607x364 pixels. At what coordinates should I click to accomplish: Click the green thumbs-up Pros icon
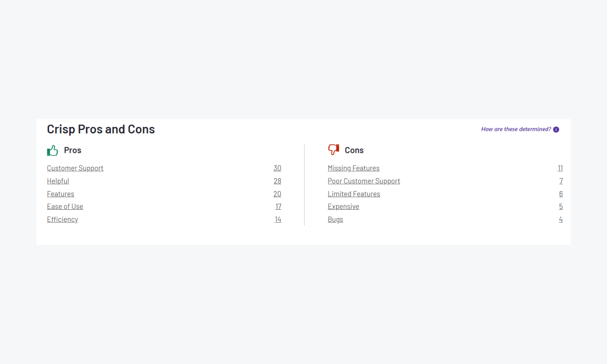coord(52,150)
